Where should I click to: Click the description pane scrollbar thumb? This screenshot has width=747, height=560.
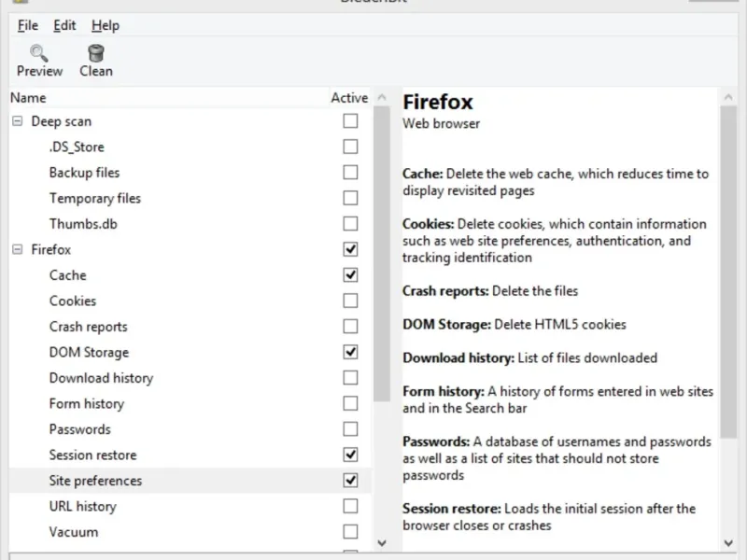728,272
